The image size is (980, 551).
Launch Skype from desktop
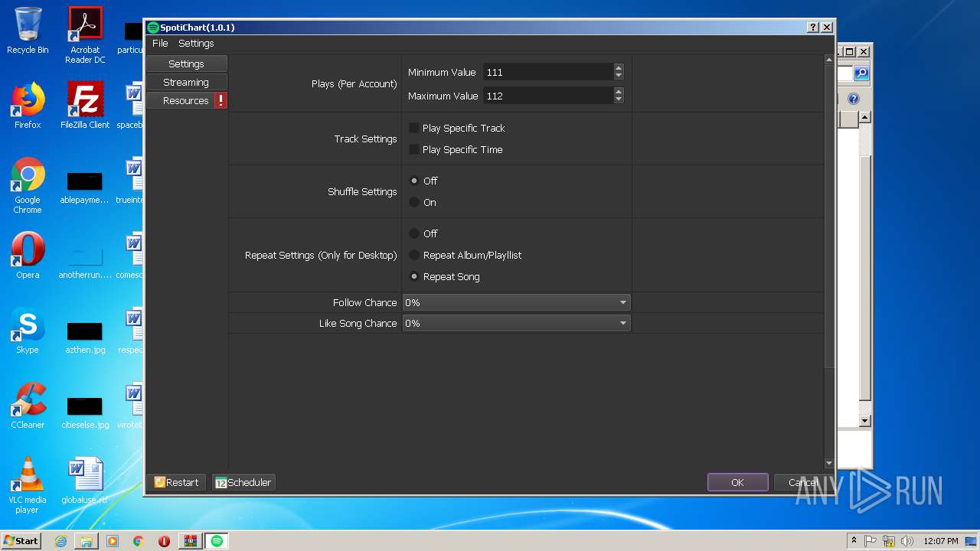tap(28, 331)
